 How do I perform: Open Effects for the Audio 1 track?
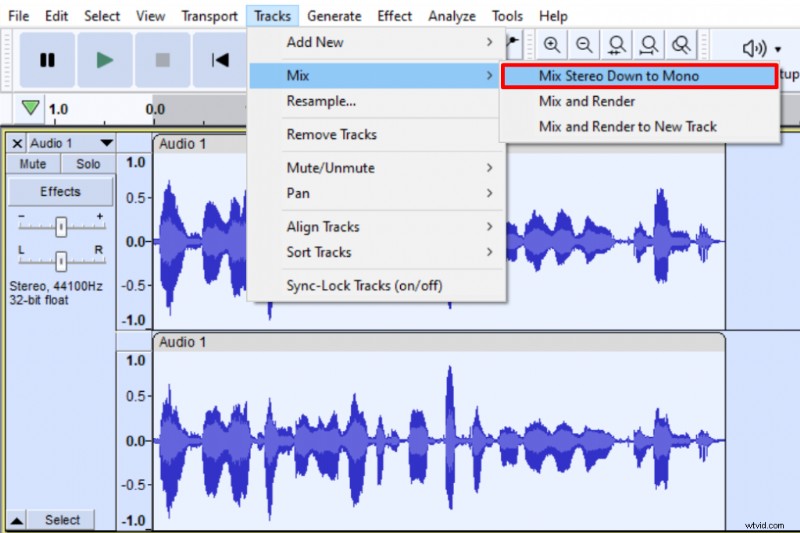point(60,191)
